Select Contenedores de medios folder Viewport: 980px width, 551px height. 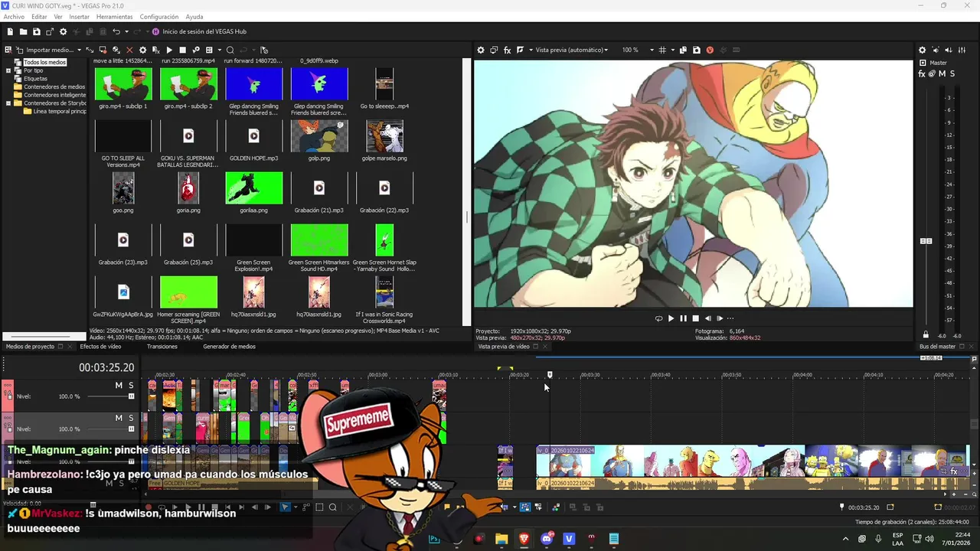coord(54,86)
